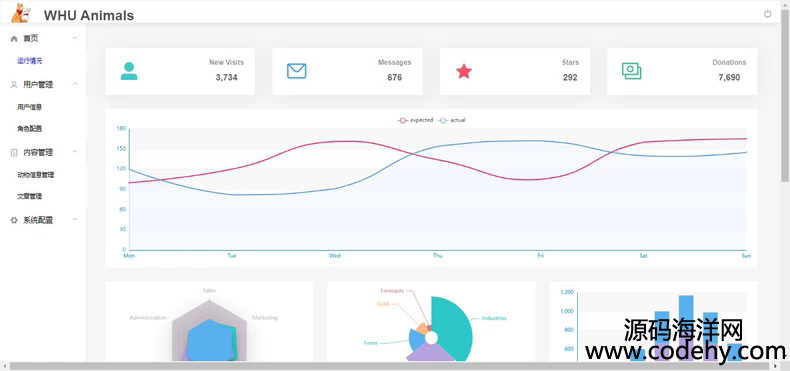Click the 676 Messages value
The image size is (790, 371).
394,78
